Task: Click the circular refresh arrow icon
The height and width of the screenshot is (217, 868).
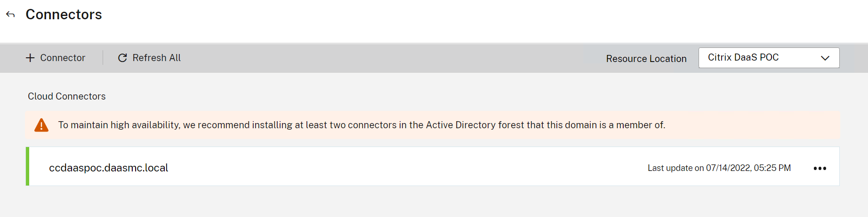Action: click(122, 58)
